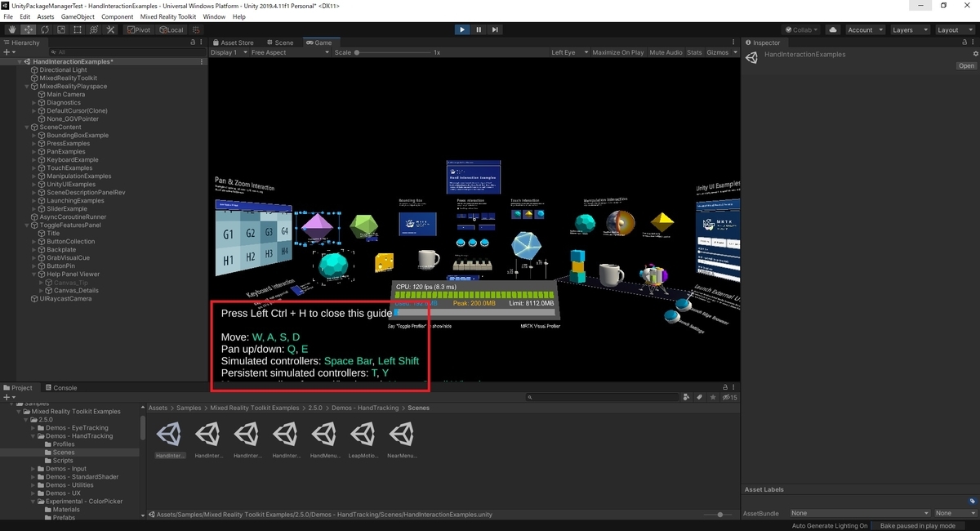Switch to the Asset Store tab

point(234,42)
